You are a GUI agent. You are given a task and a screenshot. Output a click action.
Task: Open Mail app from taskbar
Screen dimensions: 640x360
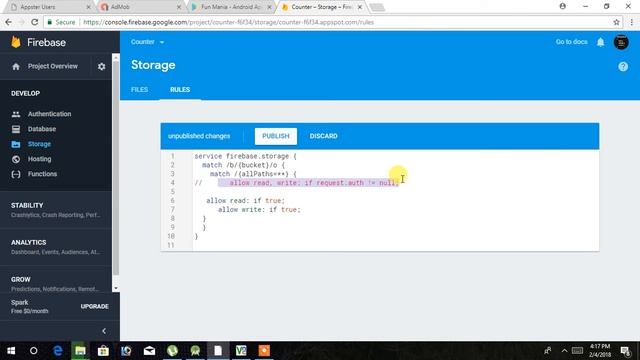pyautogui.click(x=149, y=351)
